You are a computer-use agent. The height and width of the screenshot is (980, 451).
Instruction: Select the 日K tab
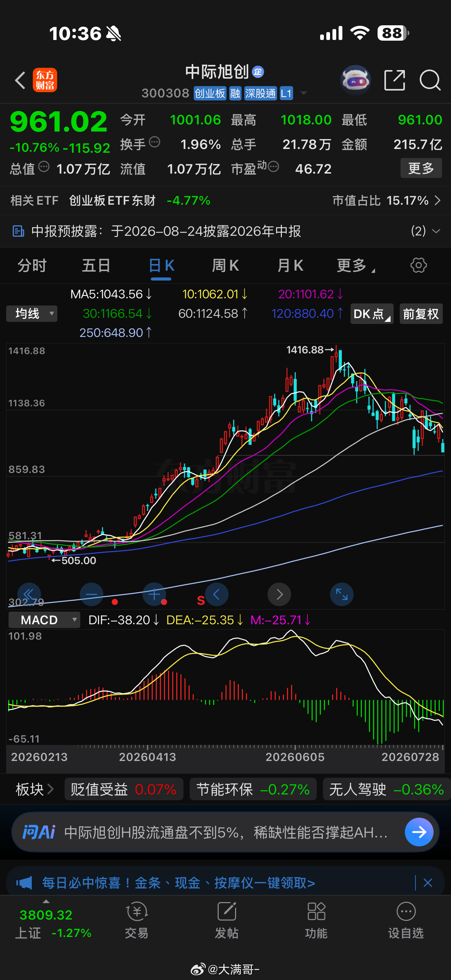coord(161,265)
